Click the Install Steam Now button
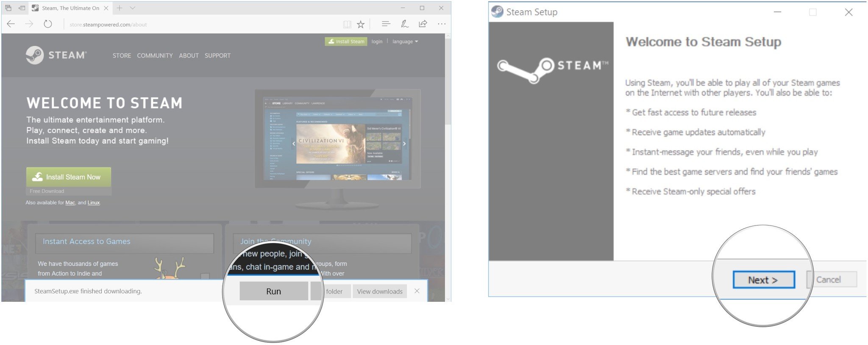The image size is (868, 345). 69,177
